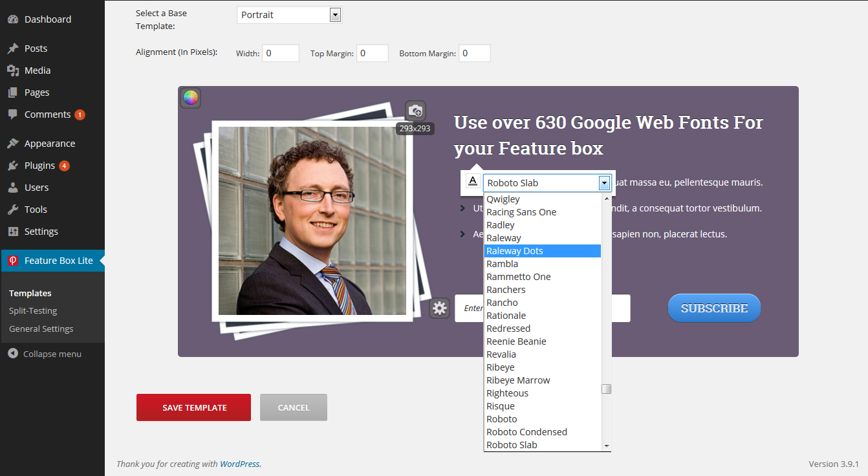Pick Rationale font

pyautogui.click(x=543, y=316)
